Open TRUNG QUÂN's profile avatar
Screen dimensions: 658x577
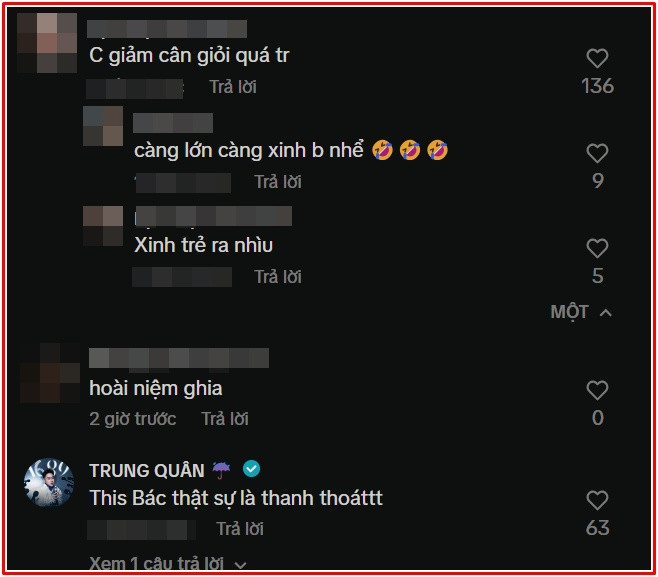tap(49, 482)
